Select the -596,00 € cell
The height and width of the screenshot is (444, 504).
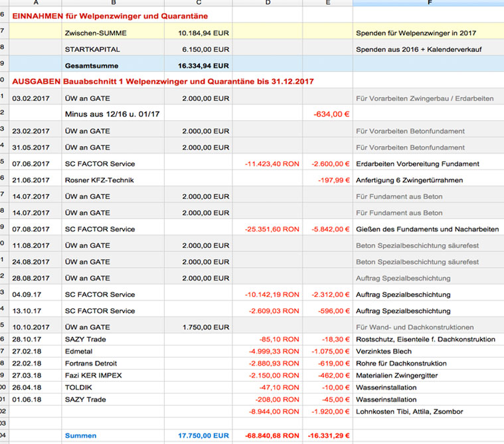click(x=327, y=309)
